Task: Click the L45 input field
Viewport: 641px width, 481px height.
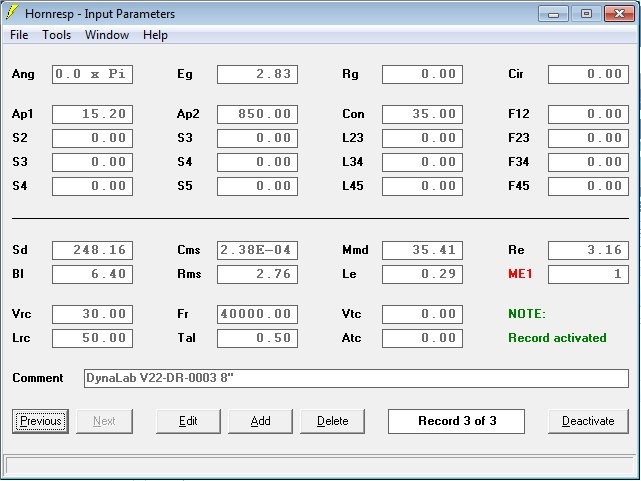Action: coord(422,186)
